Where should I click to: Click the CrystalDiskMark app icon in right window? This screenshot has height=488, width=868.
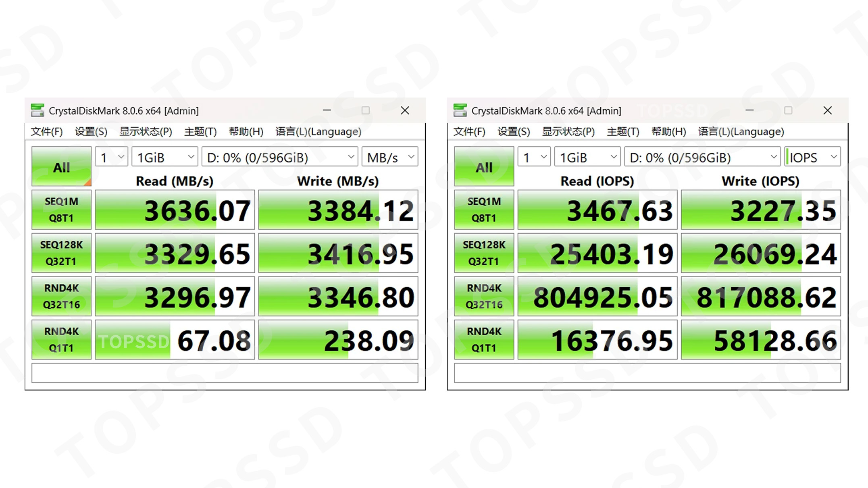tap(460, 110)
